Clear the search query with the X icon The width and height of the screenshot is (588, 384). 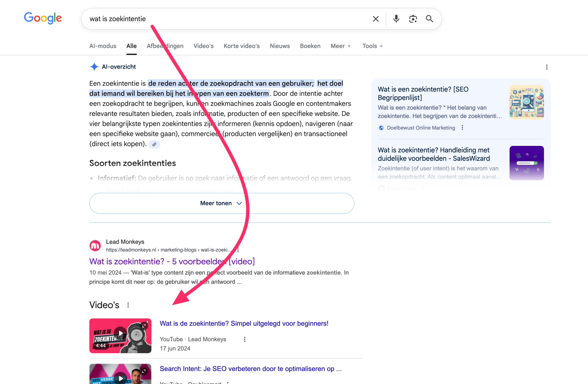[376, 19]
